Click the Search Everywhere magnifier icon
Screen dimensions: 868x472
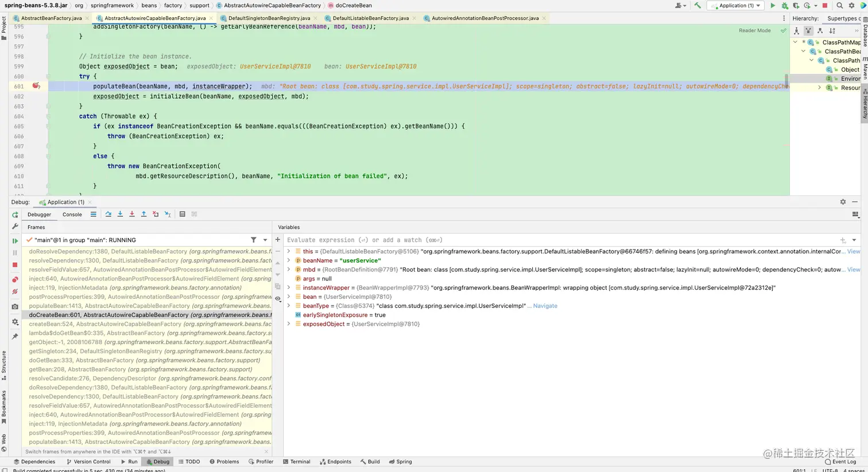click(840, 6)
